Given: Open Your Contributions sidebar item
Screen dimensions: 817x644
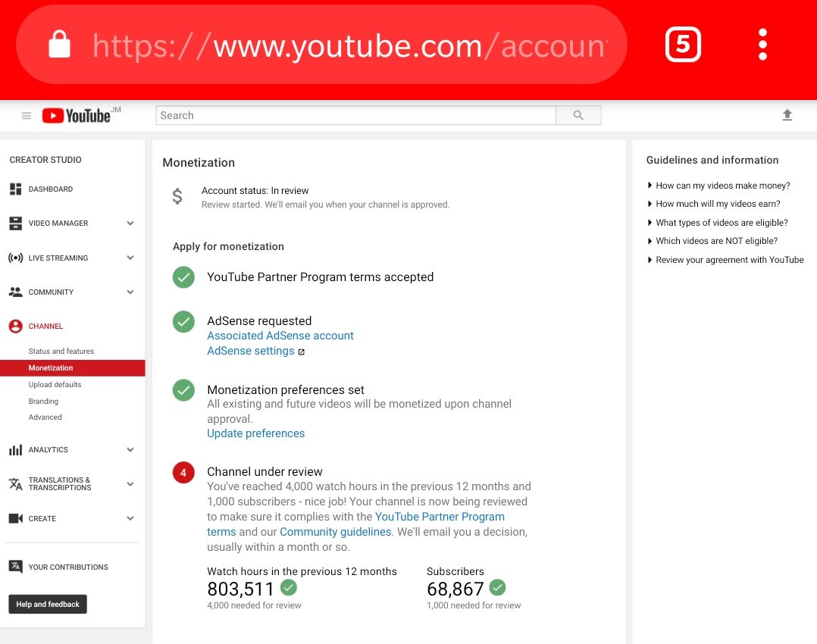Looking at the screenshot, I should (68, 567).
